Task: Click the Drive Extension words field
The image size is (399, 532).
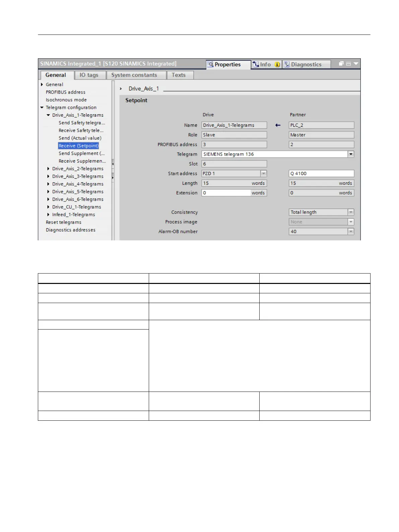Action: (x=234, y=193)
